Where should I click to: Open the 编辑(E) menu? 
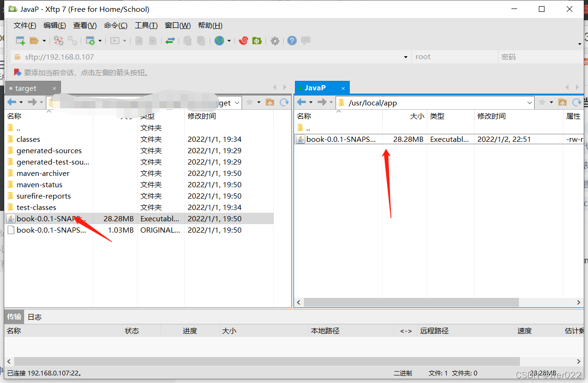(55, 26)
